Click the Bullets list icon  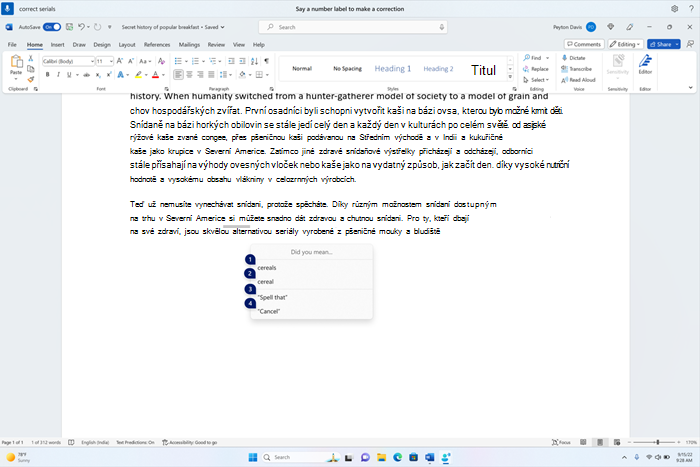[x=178, y=61]
